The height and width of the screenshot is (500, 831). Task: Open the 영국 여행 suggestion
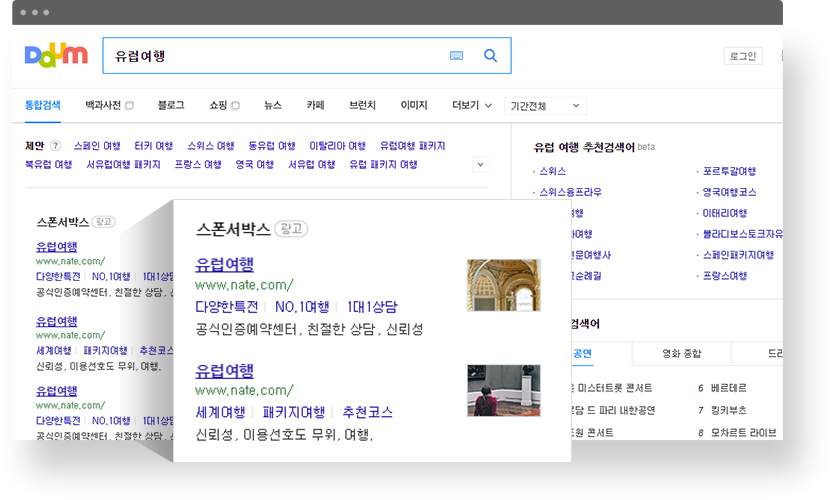click(x=255, y=164)
